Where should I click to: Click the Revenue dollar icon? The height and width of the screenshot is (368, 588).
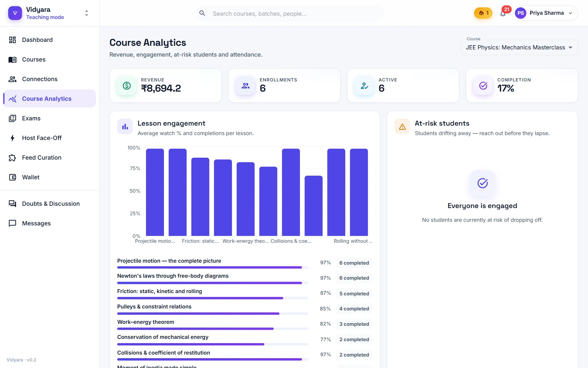[x=127, y=86]
